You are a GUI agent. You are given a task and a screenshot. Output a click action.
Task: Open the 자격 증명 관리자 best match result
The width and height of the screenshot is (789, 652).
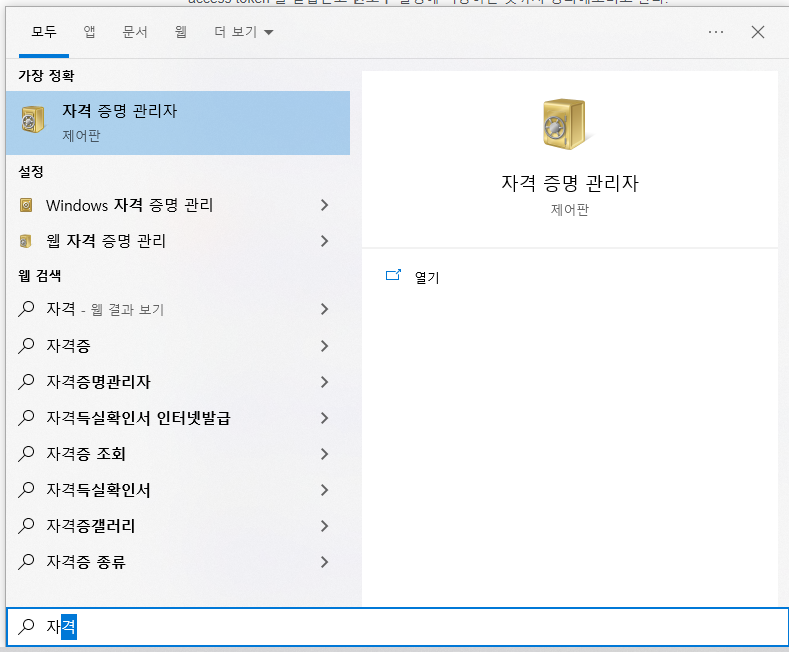(178, 123)
